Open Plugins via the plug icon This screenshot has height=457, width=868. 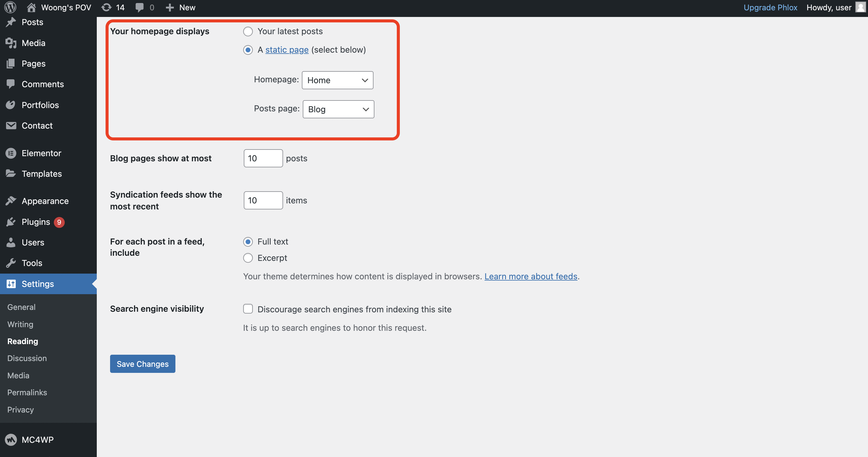pyautogui.click(x=11, y=222)
